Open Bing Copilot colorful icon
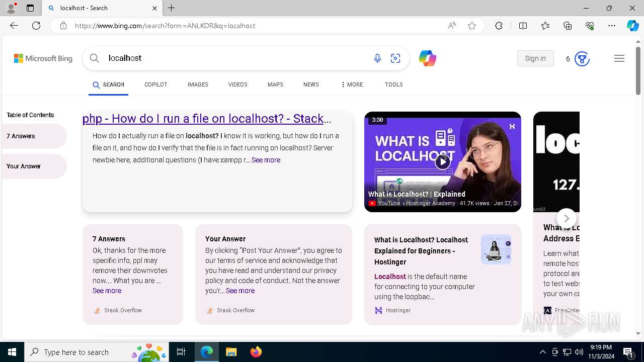The image size is (644, 362). (x=427, y=58)
